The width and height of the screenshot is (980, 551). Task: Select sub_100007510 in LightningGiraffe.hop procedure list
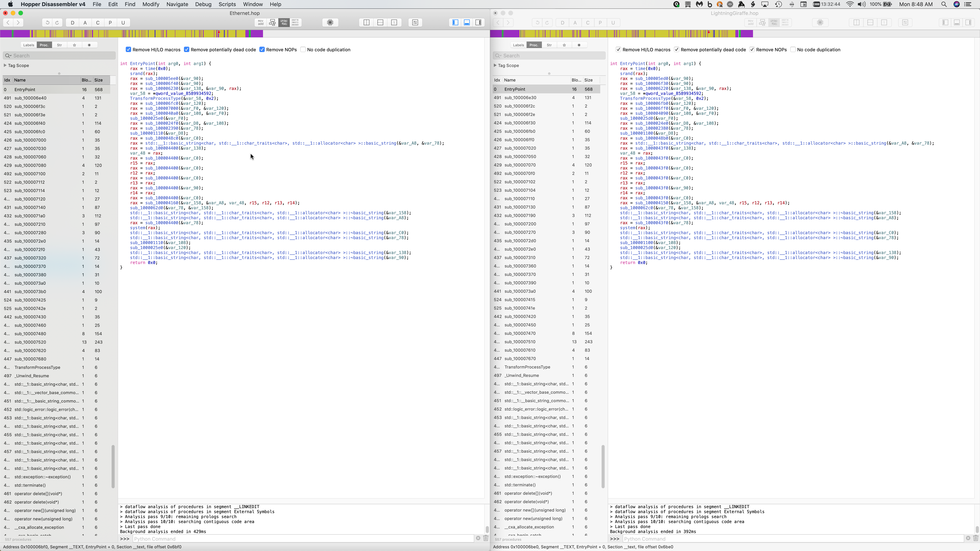coord(547,342)
